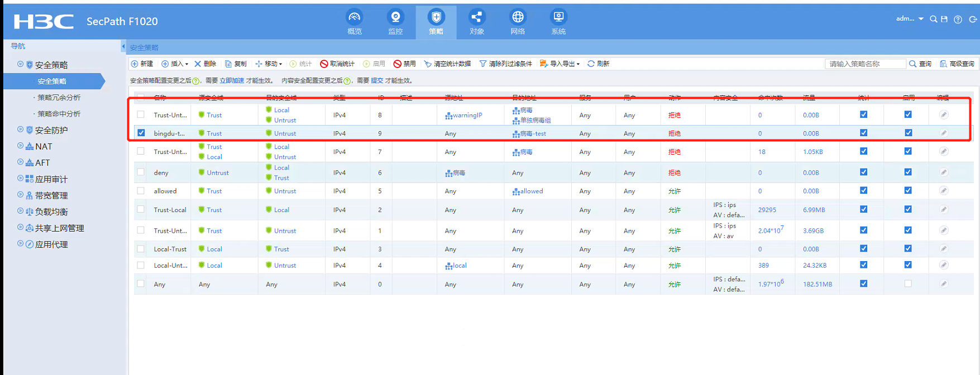This screenshot has width=980, height=375.
Task: Click edit pencil icon for the deny policy
Action: pyautogui.click(x=944, y=172)
